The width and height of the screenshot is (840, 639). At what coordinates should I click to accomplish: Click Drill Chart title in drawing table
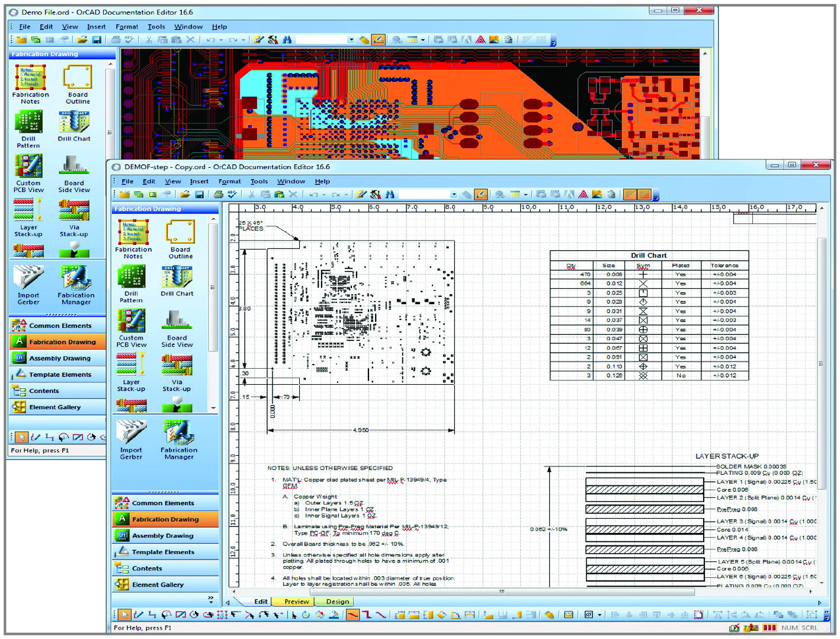(649, 255)
